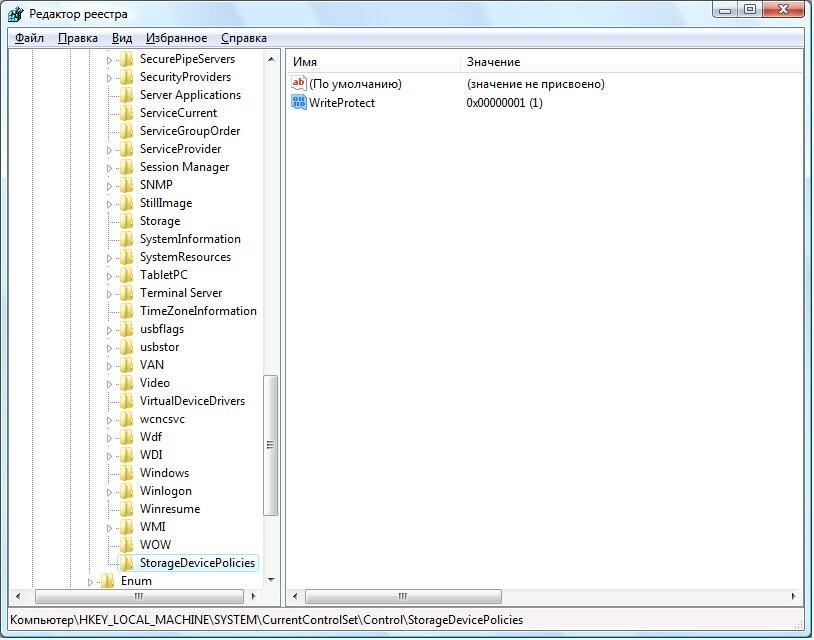Click the WOW folder icon
The image size is (814, 640).
(126, 544)
